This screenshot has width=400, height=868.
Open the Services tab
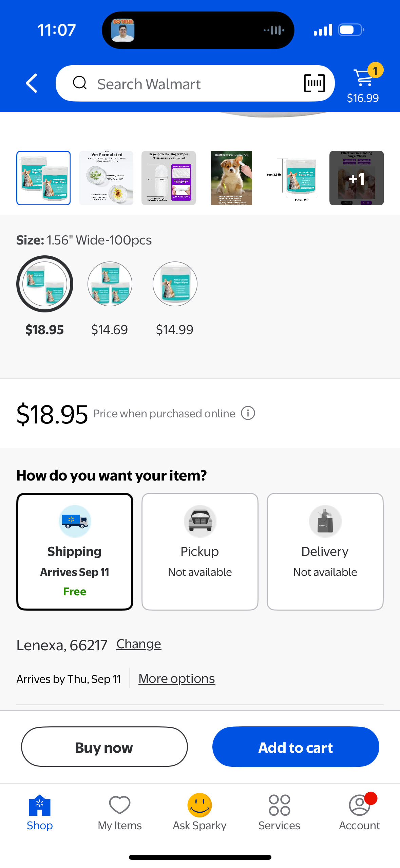coord(279,812)
